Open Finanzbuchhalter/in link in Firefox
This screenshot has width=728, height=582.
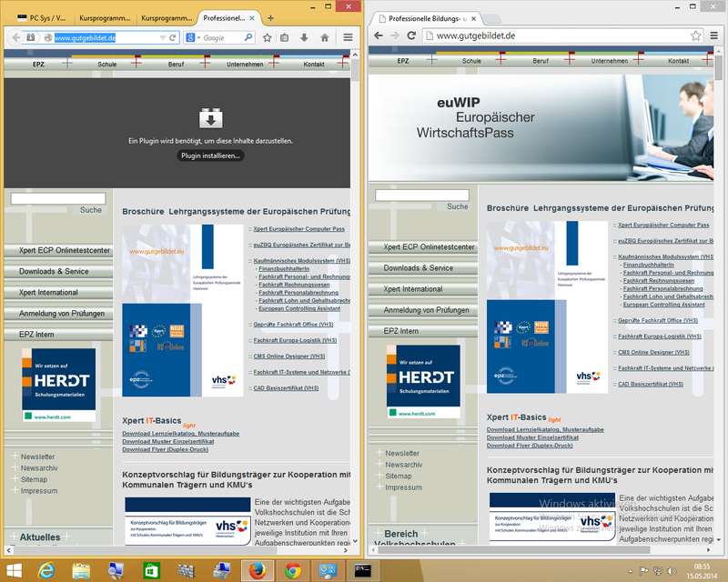[x=284, y=269]
